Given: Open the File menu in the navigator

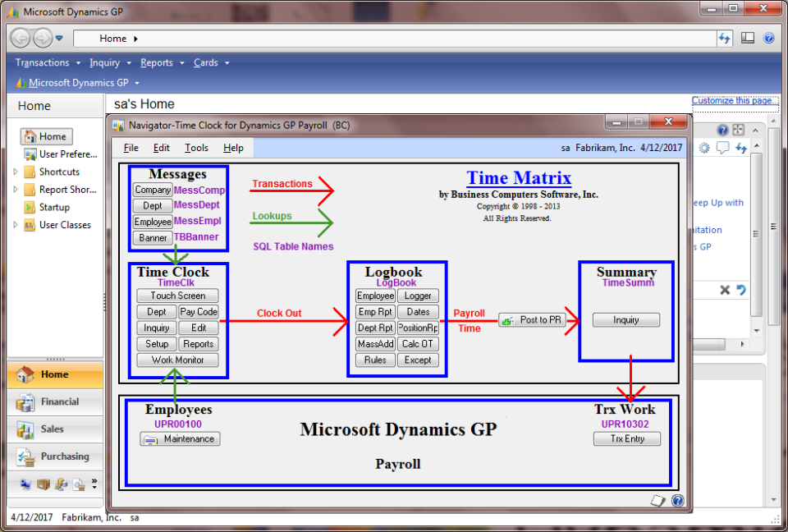Looking at the screenshot, I should [x=130, y=148].
